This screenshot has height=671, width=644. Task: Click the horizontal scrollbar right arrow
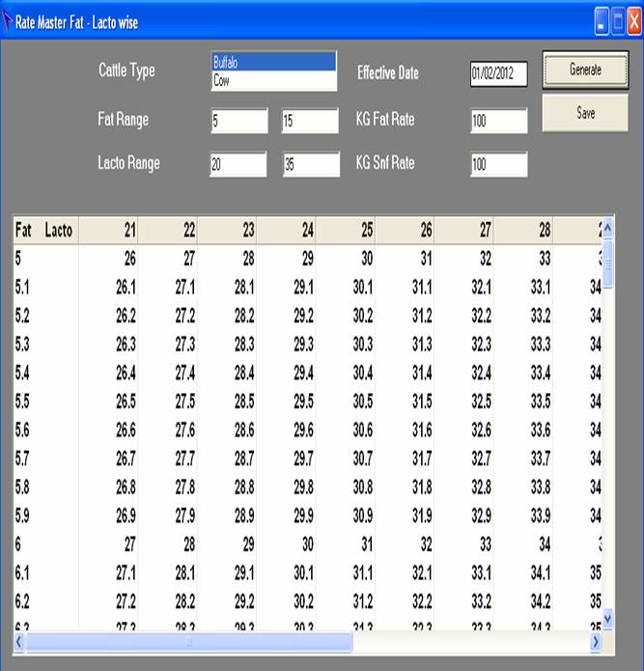(x=596, y=640)
